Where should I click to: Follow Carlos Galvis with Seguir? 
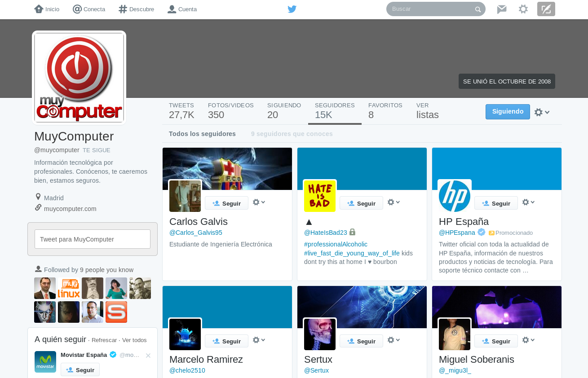coord(226,203)
